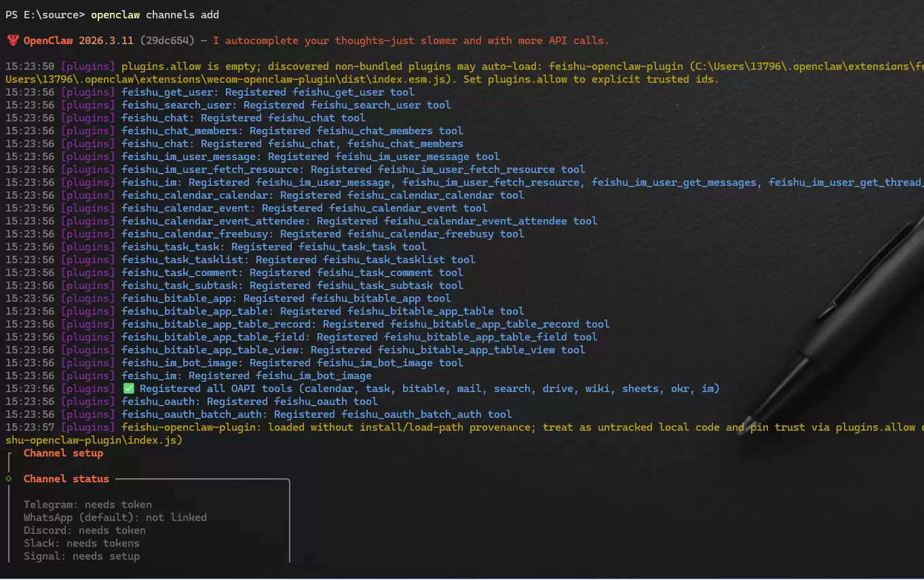Click the feishu_bitable_app_table_record log line
The height and width of the screenshot is (580, 924).
[x=364, y=324]
